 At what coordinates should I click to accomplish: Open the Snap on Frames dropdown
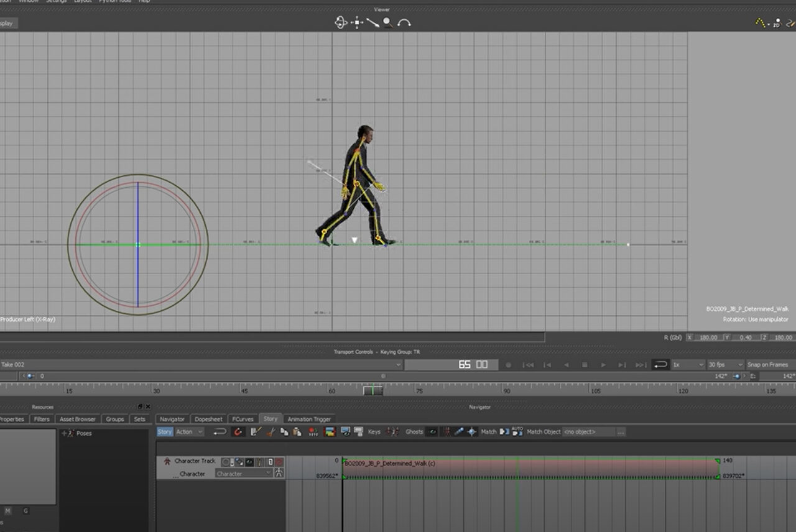pos(771,365)
